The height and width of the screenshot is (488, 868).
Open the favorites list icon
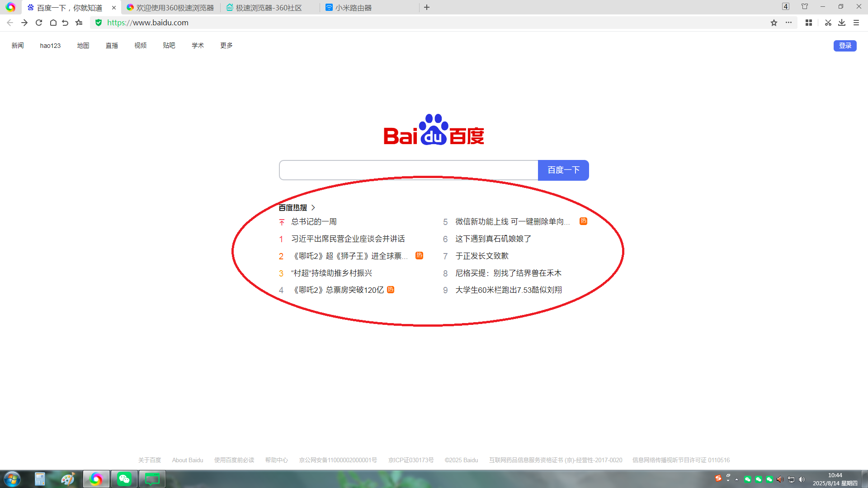click(79, 23)
